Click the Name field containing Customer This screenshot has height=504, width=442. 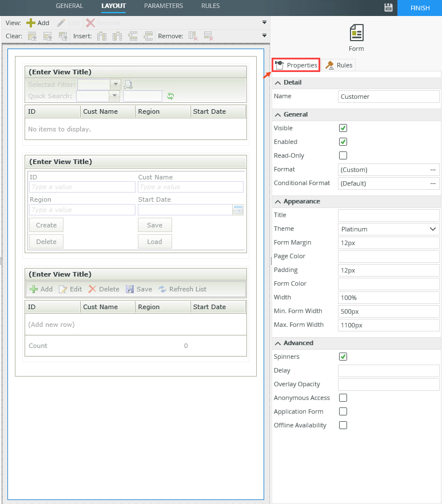pos(389,97)
